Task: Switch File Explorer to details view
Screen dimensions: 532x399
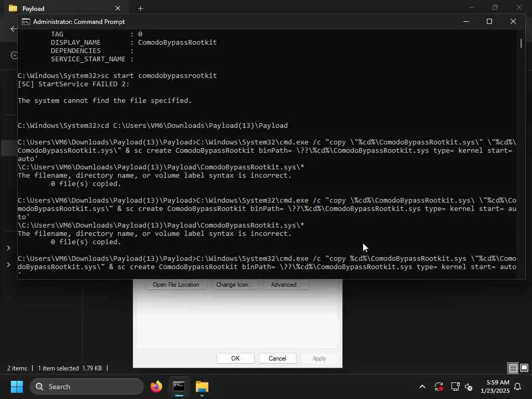Action: click(513, 368)
